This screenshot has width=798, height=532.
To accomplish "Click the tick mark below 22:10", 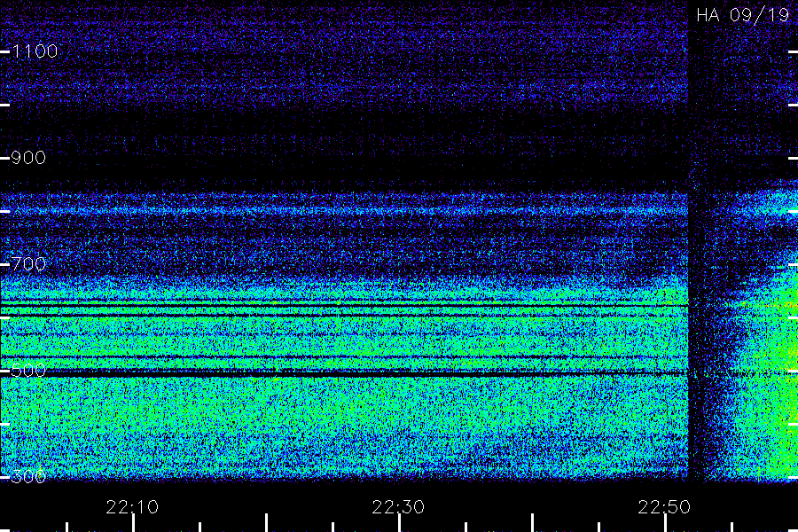I will coord(133,523).
